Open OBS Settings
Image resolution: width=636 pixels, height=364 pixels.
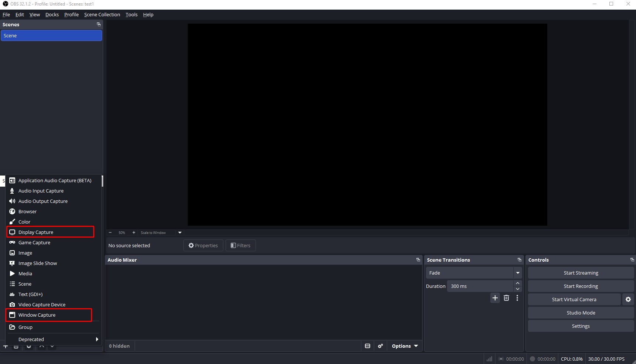pyautogui.click(x=581, y=326)
